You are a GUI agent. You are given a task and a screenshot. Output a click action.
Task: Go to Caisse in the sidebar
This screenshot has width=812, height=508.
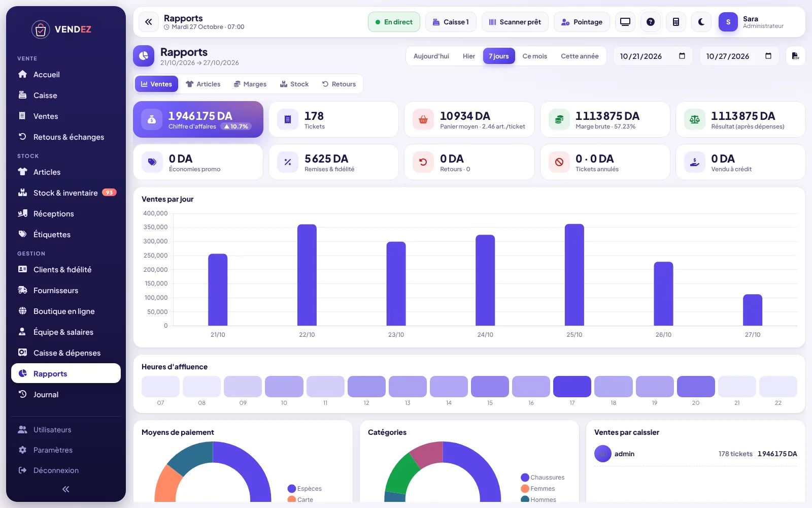tap(66, 96)
